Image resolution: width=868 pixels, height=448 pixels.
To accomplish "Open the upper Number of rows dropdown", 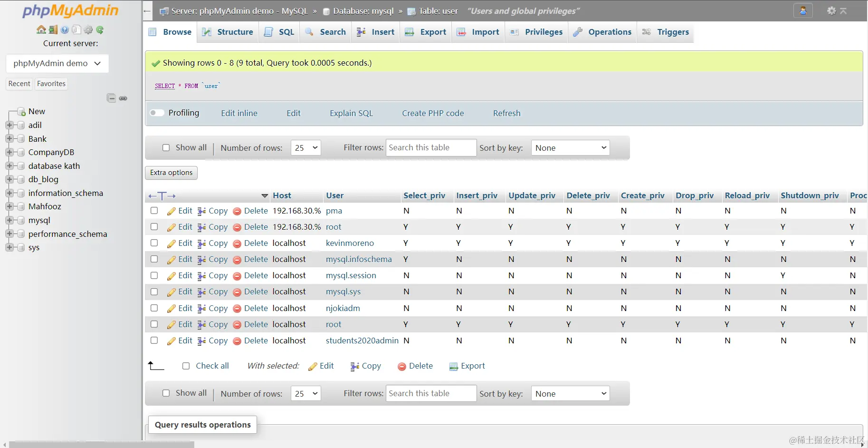I will [305, 148].
